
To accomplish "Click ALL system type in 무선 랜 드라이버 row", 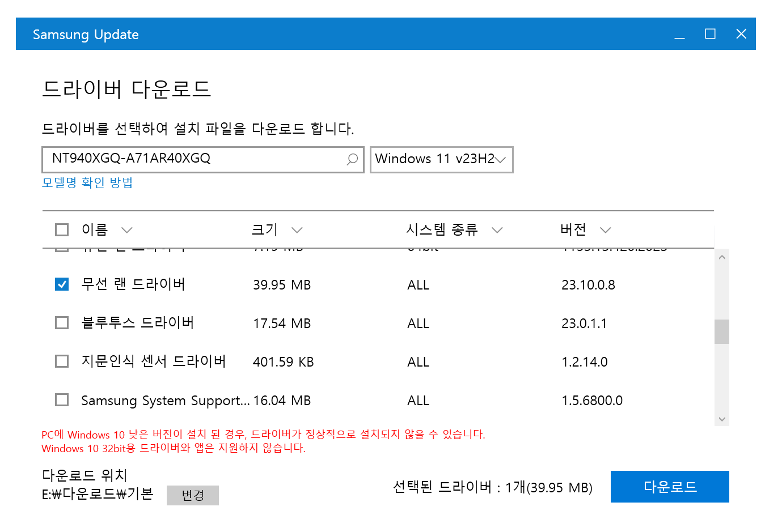I will coord(418,285).
